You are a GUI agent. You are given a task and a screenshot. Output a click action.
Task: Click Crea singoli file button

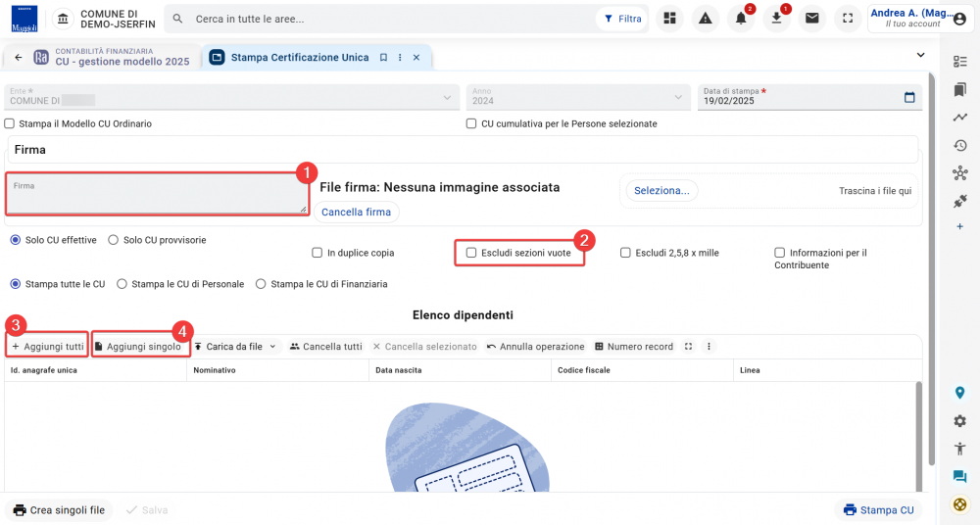point(59,510)
